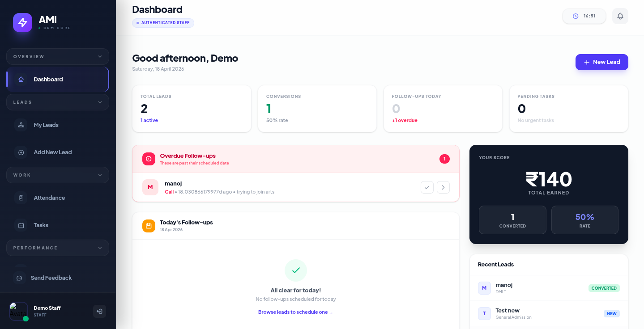Click the New Lead button
The height and width of the screenshot is (329, 644).
(x=602, y=62)
